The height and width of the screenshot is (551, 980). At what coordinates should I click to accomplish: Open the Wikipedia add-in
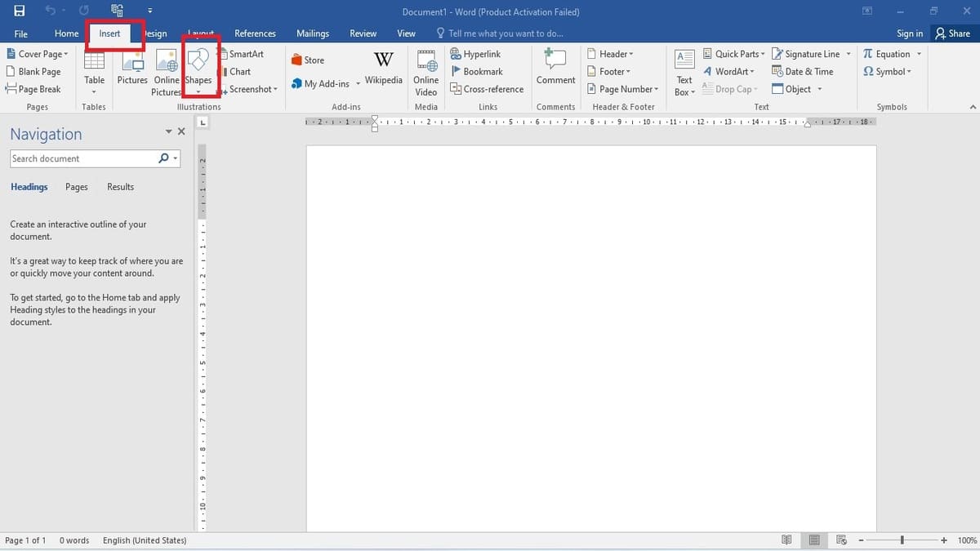383,69
